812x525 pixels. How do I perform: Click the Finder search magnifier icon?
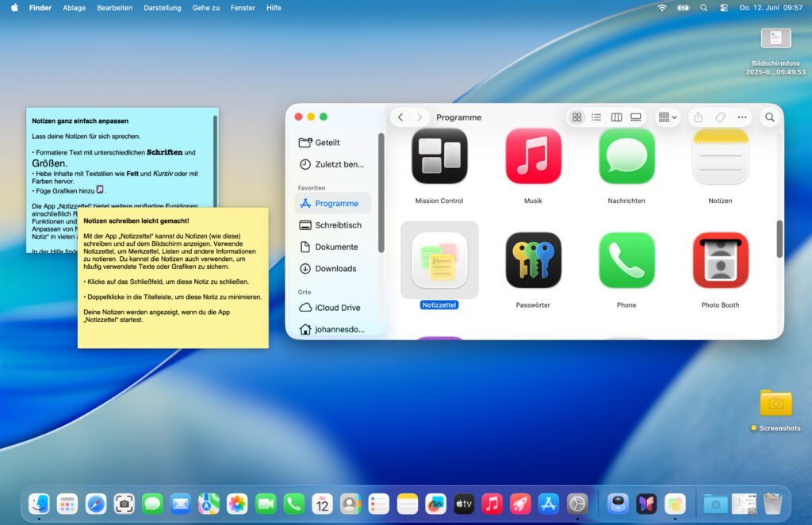coord(769,117)
